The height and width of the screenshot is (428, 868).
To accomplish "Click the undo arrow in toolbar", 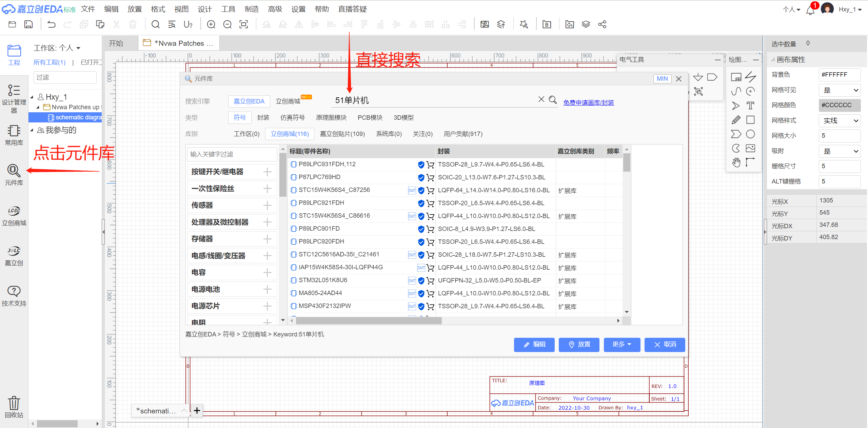I will (x=51, y=24).
